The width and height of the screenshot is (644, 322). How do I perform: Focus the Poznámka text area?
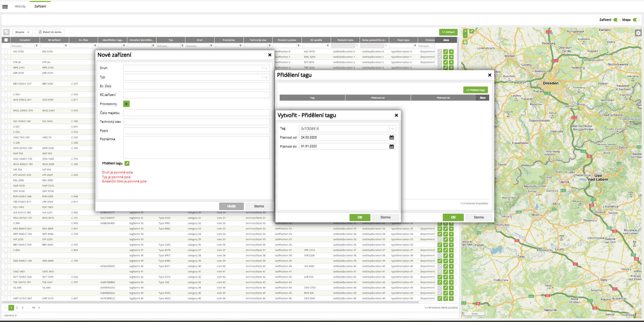pyautogui.click(x=196, y=147)
